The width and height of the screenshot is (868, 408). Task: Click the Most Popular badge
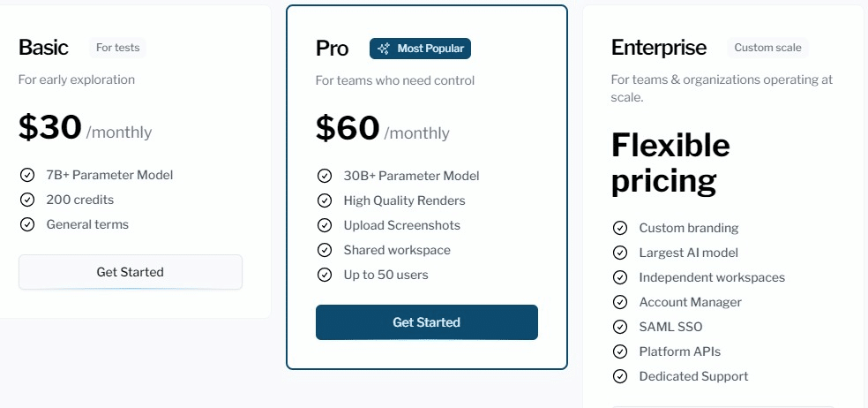[x=420, y=49]
